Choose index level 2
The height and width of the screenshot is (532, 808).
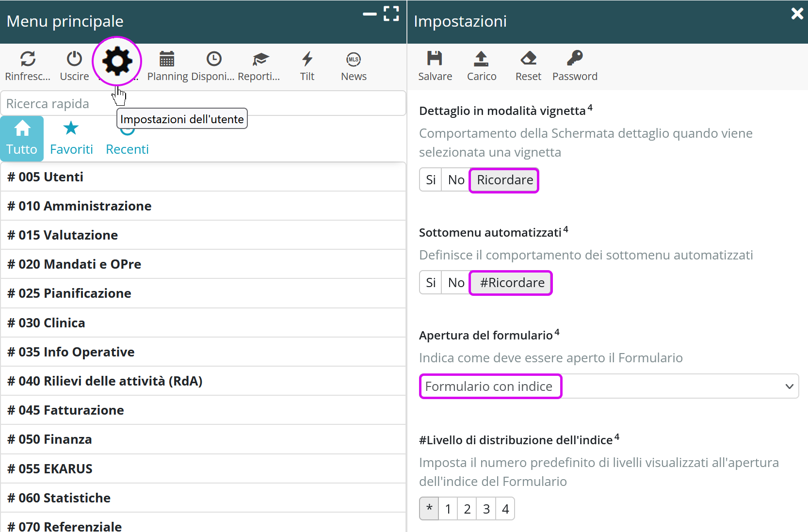tap(467, 509)
